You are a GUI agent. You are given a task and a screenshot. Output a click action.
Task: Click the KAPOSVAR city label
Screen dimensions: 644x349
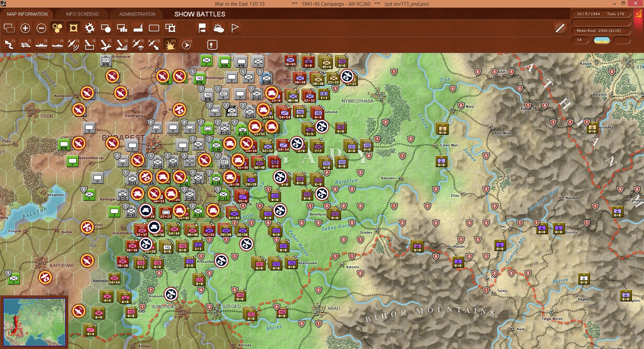[x=62, y=265]
